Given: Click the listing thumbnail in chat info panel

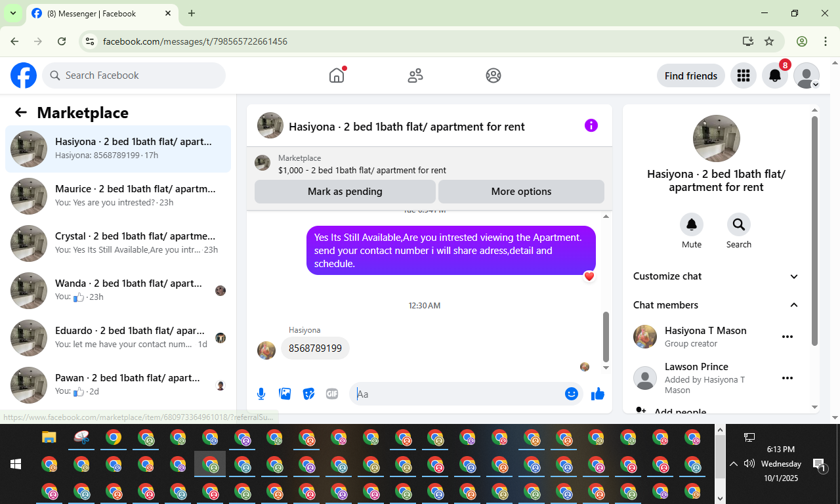Looking at the screenshot, I should point(717,138).
